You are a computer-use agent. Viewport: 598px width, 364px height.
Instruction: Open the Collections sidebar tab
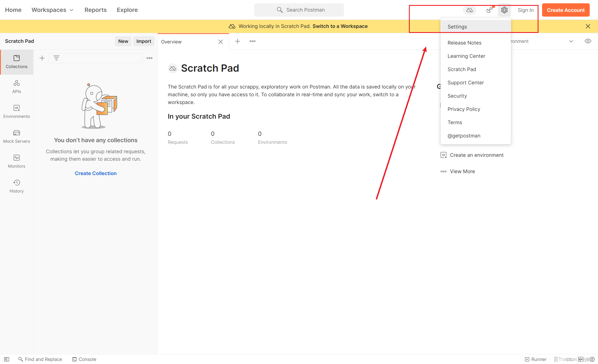click(x=17, y=62)
